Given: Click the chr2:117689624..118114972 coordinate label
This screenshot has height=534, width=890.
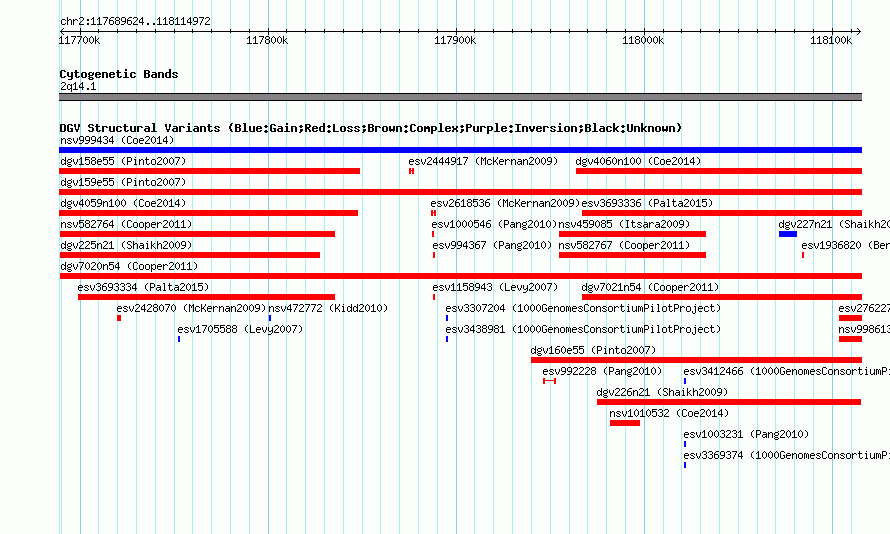Looking at the screenshot, I should (x=135, y=22).
